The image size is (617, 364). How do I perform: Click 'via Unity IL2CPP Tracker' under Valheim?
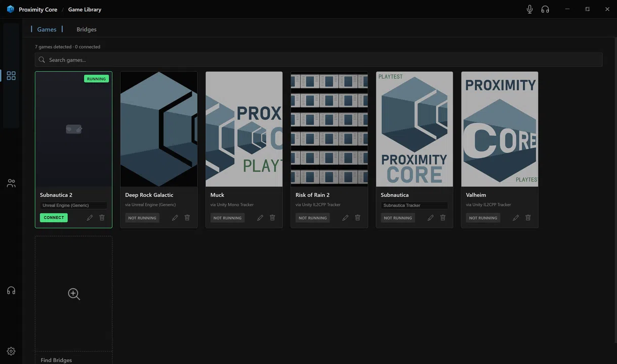488,205
